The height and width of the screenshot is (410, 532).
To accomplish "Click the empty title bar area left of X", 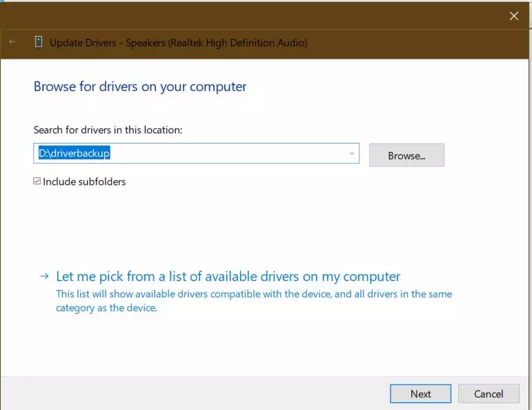I will [x=276, y=16].
